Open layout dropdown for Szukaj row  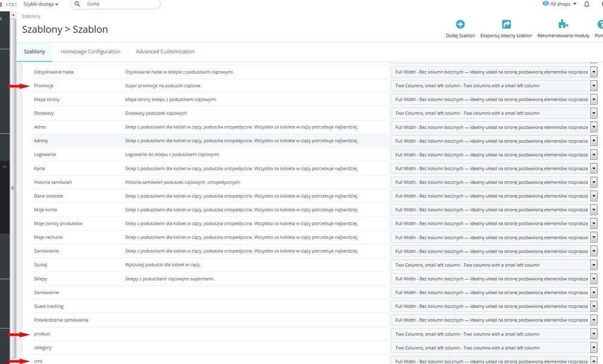click(494, 265)
